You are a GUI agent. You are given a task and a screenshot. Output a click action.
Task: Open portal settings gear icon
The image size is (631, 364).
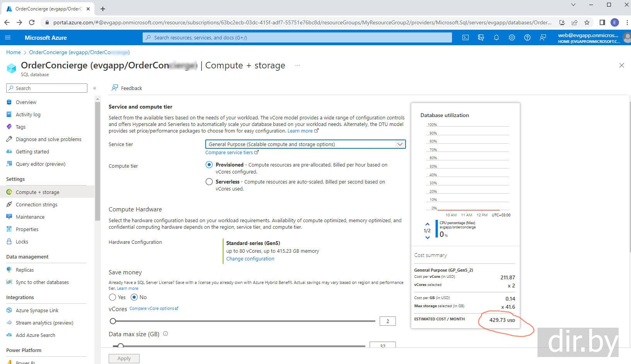point(512,37)
